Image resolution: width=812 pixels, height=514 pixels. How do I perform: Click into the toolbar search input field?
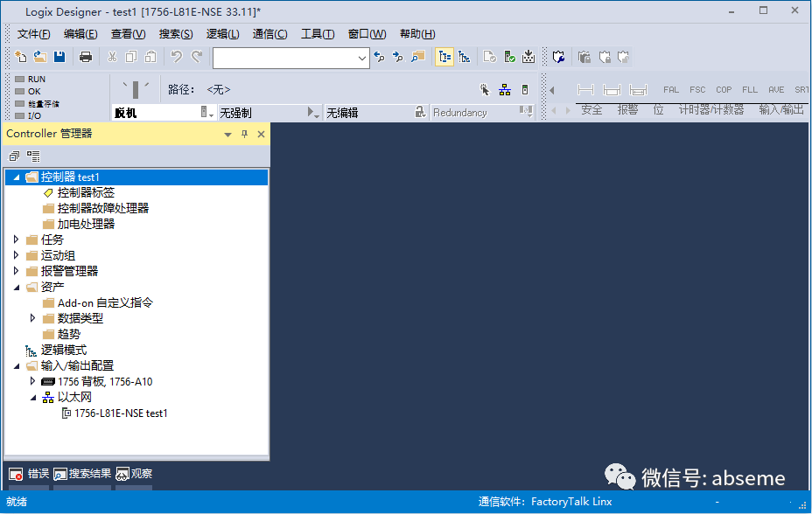[285, 58]
